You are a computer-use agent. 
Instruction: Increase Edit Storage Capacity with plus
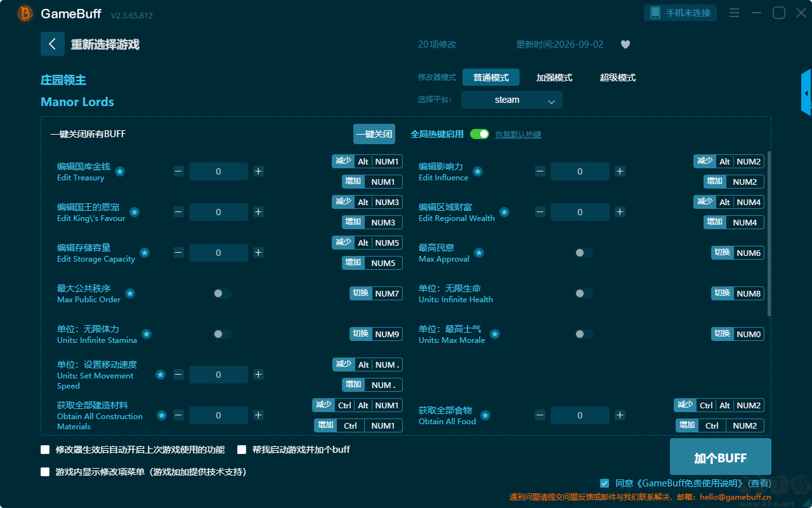coord(258,253)
